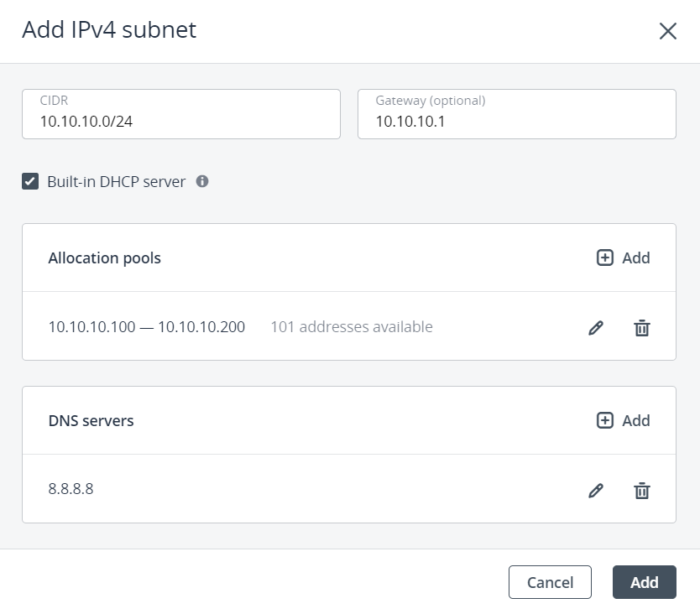Confirm with the dark Add button
The image size is (700, 614).
tap(644, 582)
